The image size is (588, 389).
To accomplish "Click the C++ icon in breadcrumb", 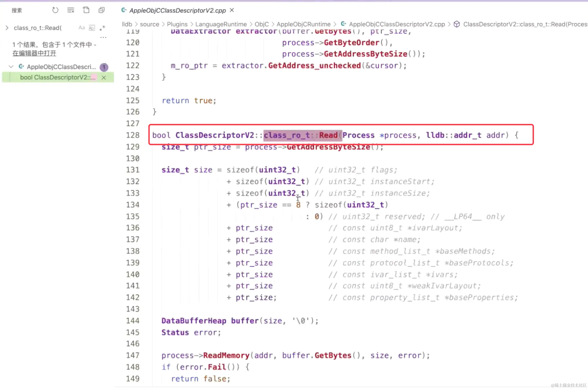I will (x=343, y=24).
